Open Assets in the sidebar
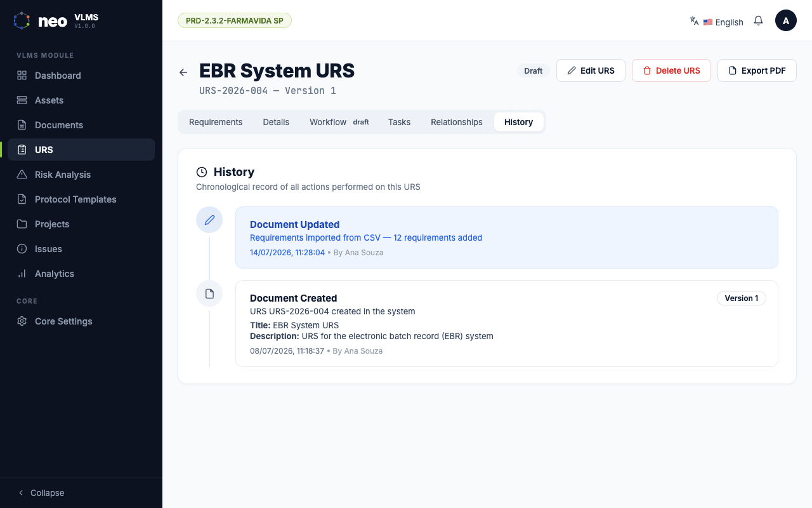 tap(81, 100)
